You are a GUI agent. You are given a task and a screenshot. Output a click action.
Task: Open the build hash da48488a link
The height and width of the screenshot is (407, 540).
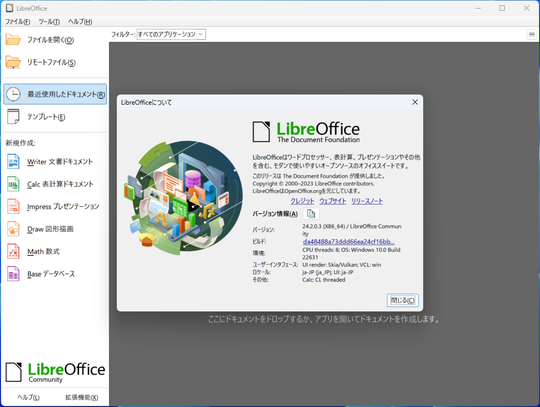(349, 242)
